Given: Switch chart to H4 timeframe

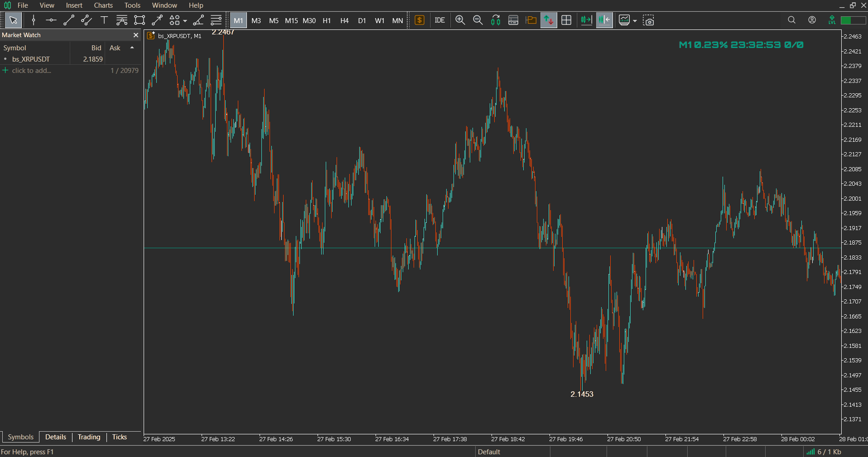Looking at the screenshot, I should coord(344,20).
